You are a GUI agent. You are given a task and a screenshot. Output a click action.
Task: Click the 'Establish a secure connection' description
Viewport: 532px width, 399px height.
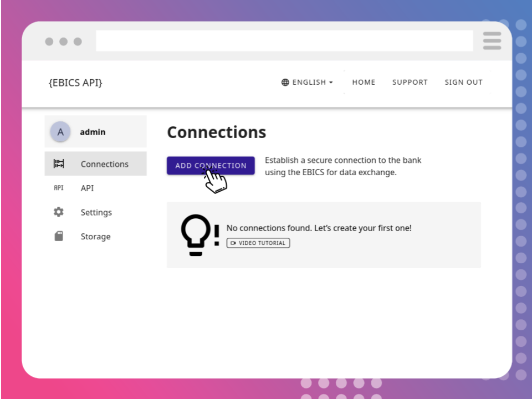point(343,166)
